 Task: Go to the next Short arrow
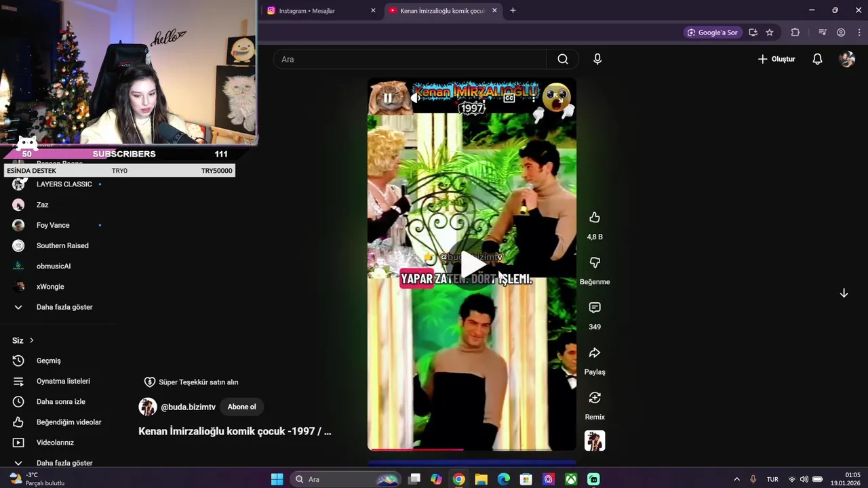844,293
